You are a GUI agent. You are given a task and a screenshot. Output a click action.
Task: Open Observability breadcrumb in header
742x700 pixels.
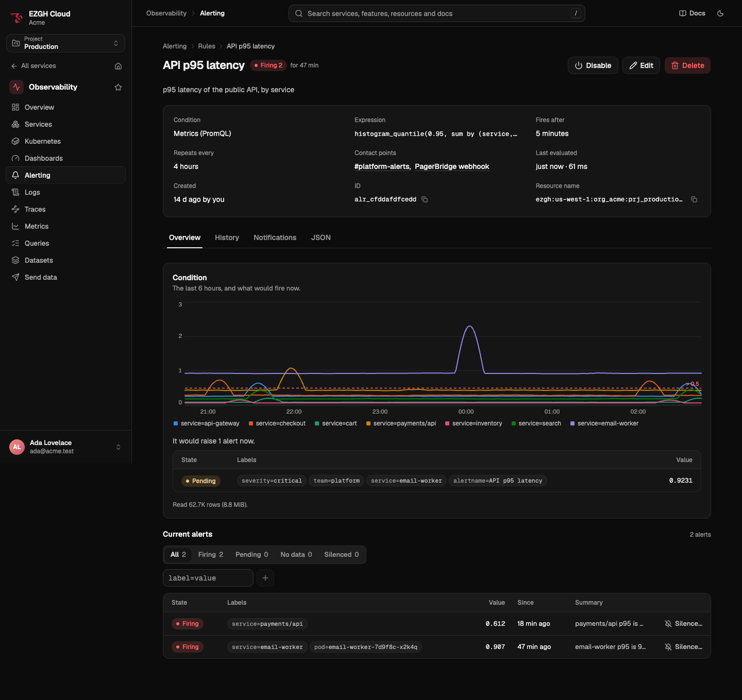coord(166,13)
